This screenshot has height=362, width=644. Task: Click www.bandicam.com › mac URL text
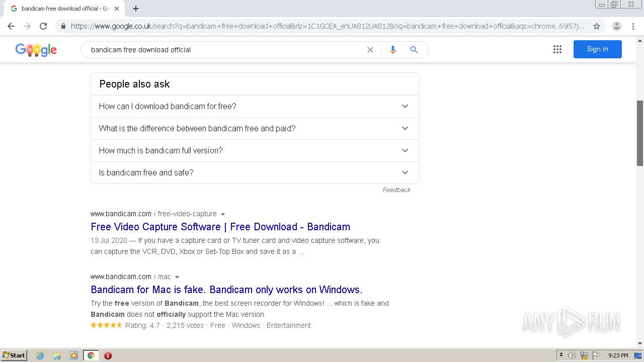pyautogui.click(x=131, y=277)
